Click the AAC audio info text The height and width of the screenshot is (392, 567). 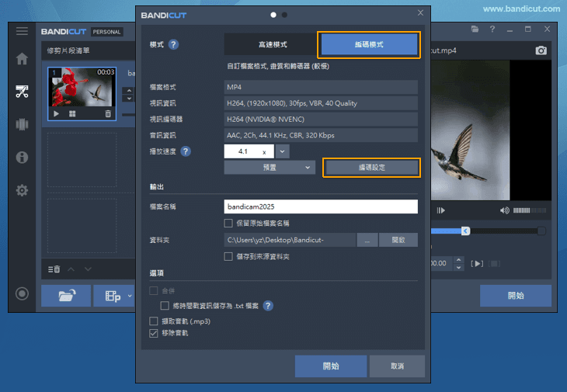pos(280,135)
